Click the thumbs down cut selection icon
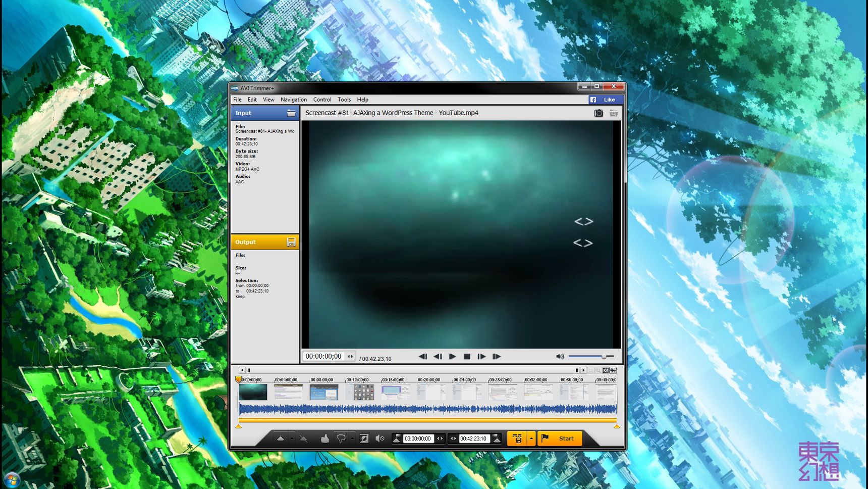The image size is (868, 489). coord(341,438)
